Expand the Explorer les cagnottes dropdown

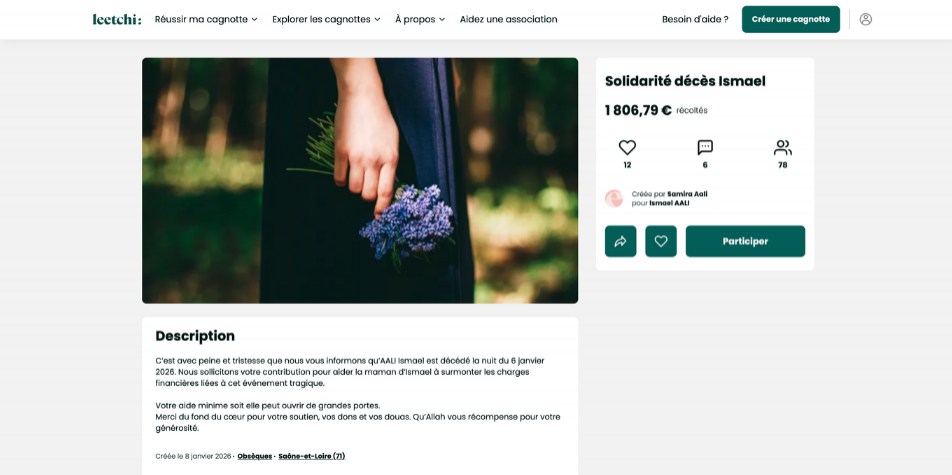(326, 19)
